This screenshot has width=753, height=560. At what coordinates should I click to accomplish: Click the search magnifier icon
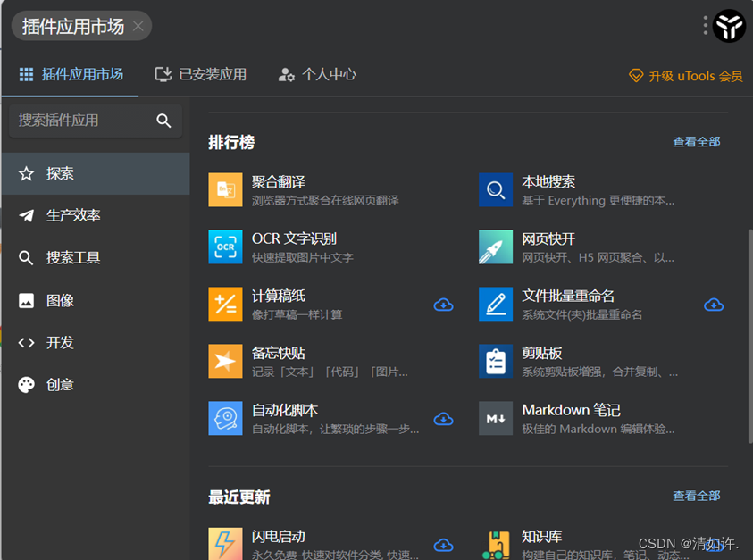163,121
